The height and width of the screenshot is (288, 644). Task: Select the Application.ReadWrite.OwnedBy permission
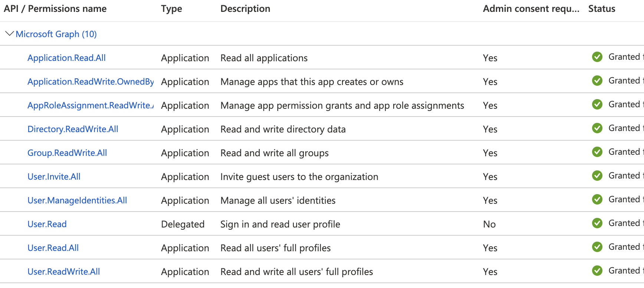90,81
